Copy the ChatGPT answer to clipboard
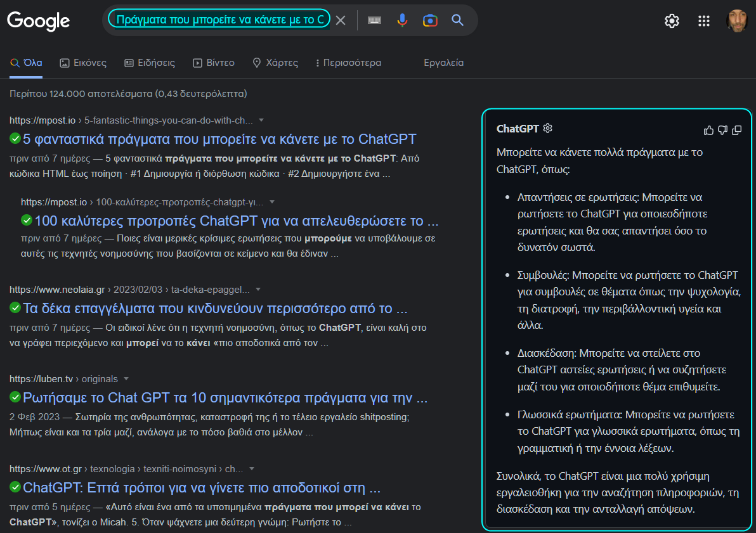756x533 pixels. (737, 130)
